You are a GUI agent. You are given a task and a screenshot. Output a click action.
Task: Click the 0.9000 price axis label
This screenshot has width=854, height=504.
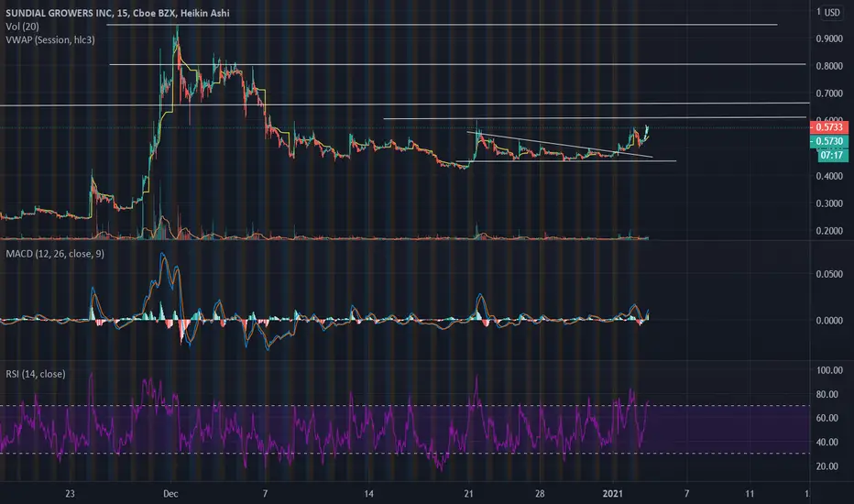829,38
